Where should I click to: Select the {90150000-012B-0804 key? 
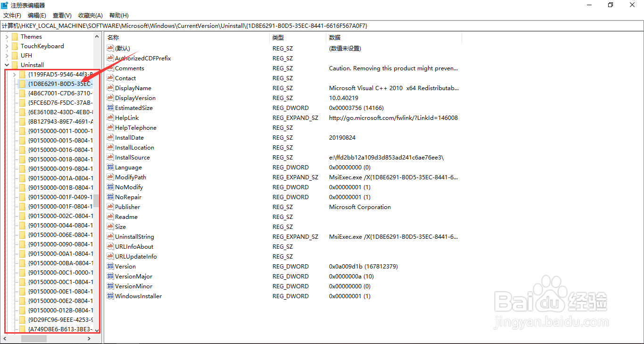tap(60, 310)
